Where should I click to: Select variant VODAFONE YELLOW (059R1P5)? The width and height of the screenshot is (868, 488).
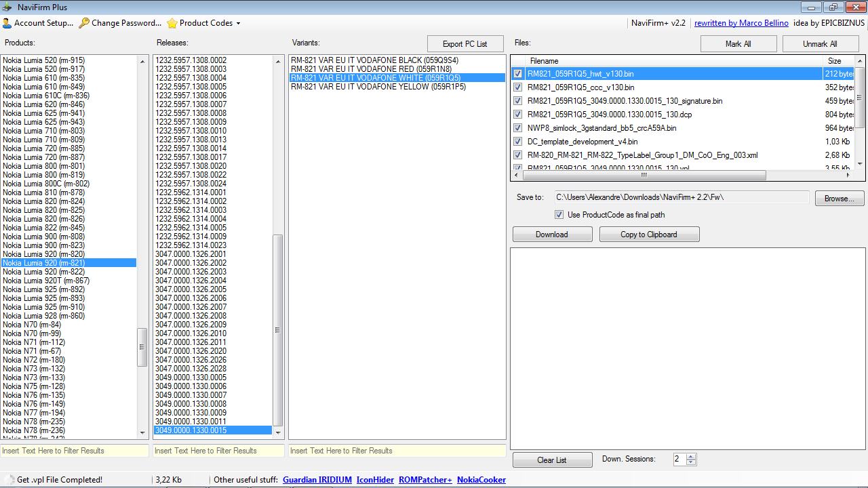click(397, 87)
